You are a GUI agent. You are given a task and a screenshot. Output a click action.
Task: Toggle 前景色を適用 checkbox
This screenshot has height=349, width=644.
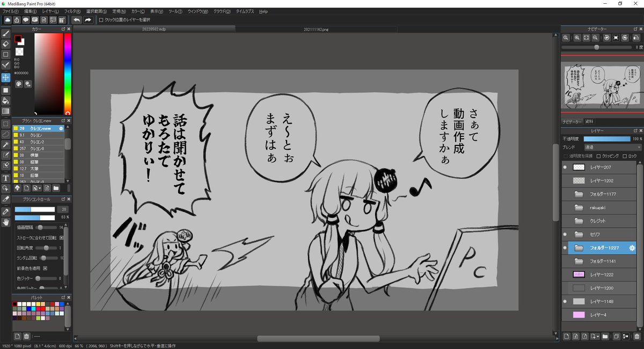tap(45, 268)
